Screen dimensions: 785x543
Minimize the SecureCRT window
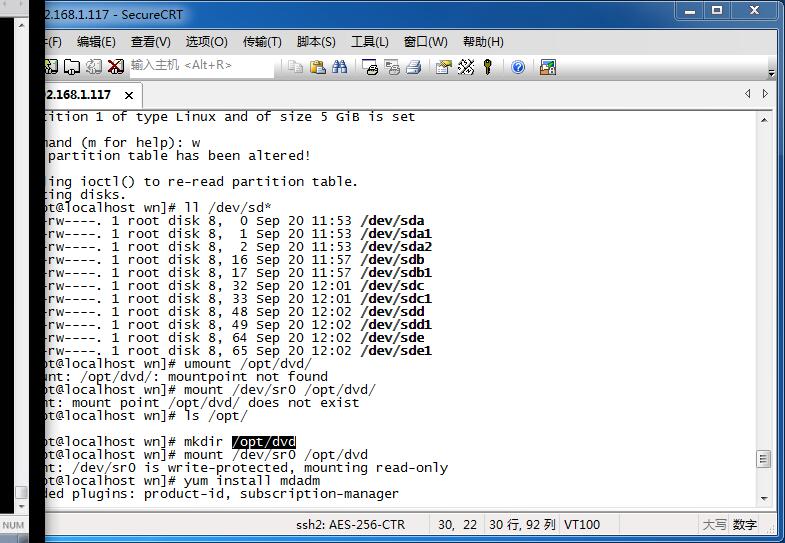(690, 11)
